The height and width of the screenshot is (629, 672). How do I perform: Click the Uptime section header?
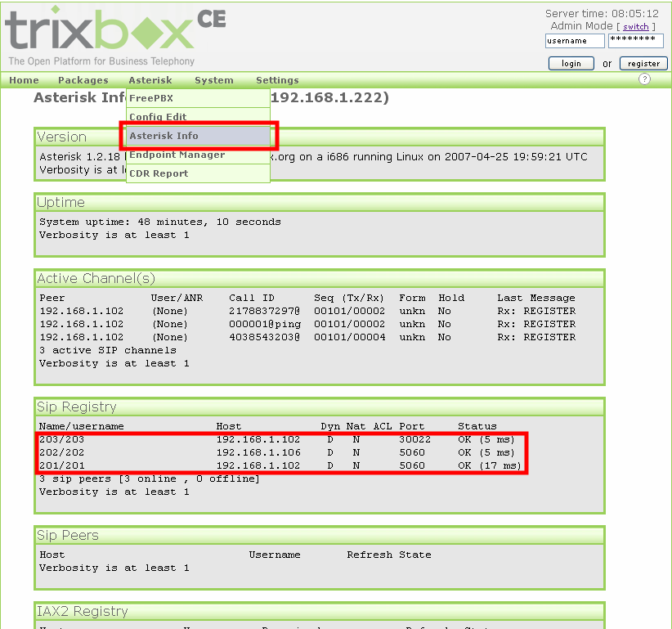320,202
